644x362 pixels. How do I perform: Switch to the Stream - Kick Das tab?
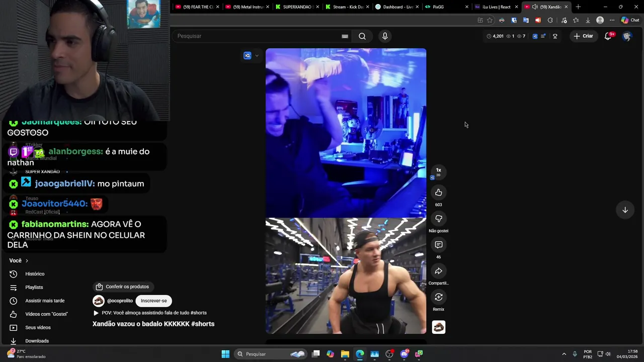pyautogui.click(x=347, y=7)
